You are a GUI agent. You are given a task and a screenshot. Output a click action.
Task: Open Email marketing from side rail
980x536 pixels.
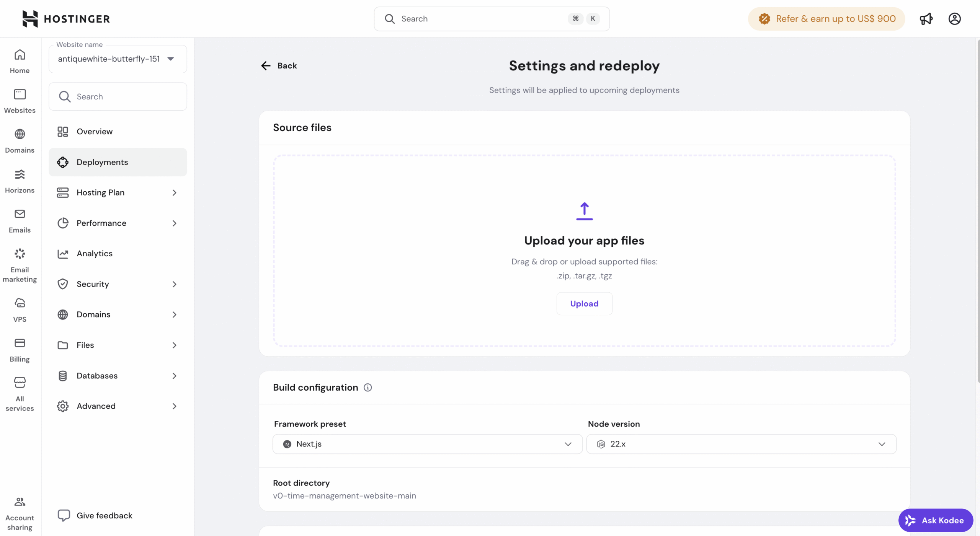(x=20, y=265)
